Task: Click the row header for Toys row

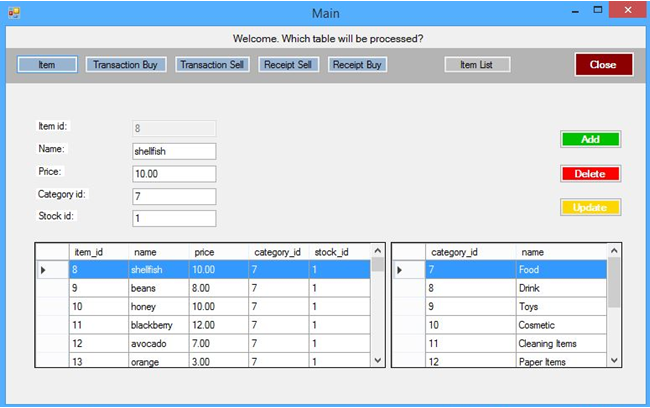Action: point(409,307)
